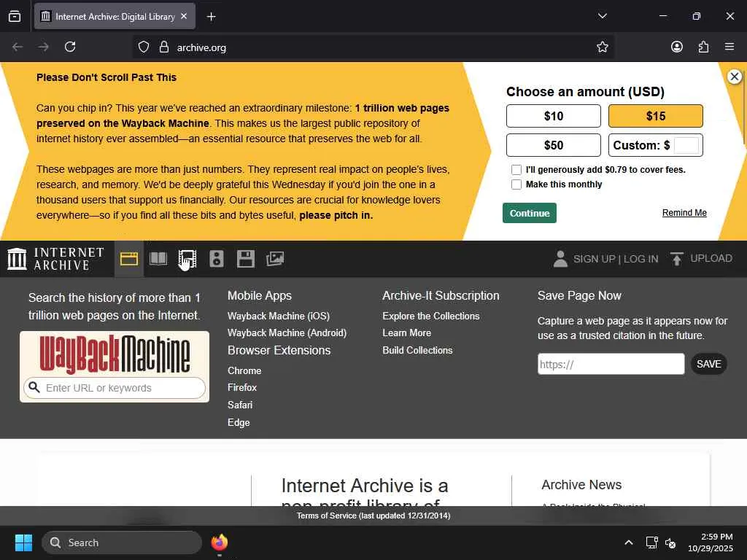Open the Software floppy disk icon
The image size is (747, 560).
[246, 259]
